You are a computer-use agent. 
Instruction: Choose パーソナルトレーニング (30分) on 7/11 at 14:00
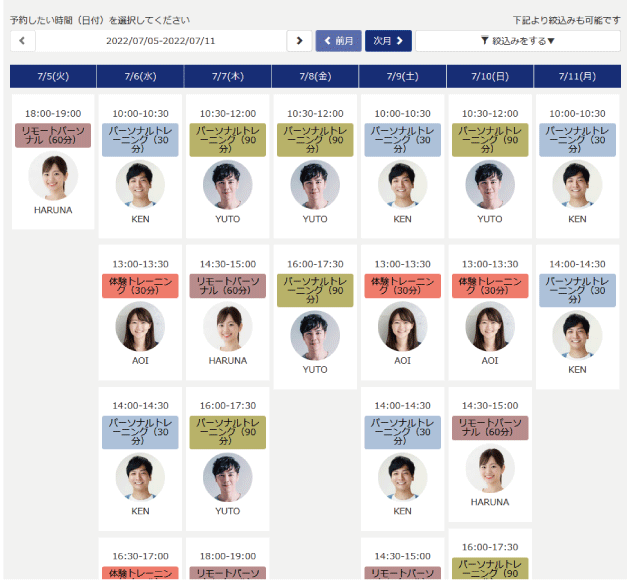(x=577, y=290)
